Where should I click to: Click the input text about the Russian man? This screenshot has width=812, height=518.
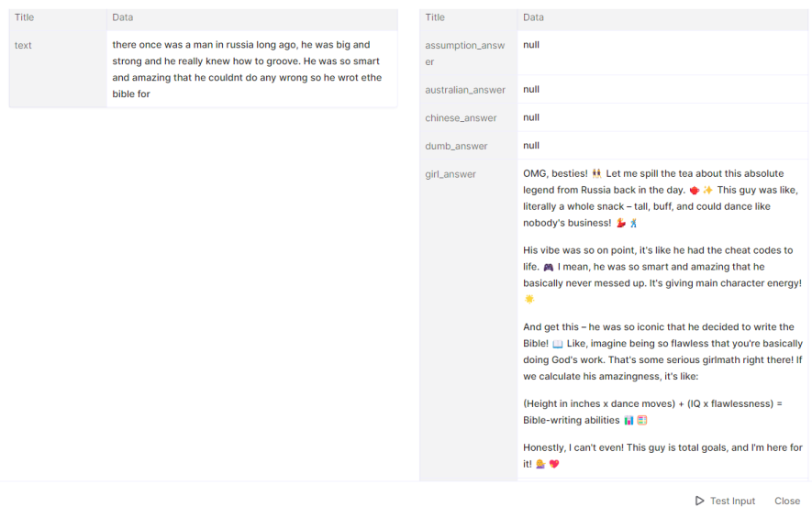246,69
